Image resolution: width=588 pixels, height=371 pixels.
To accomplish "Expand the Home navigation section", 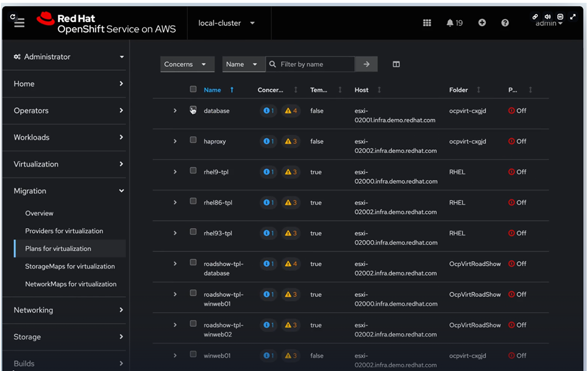I will (69, 84).
